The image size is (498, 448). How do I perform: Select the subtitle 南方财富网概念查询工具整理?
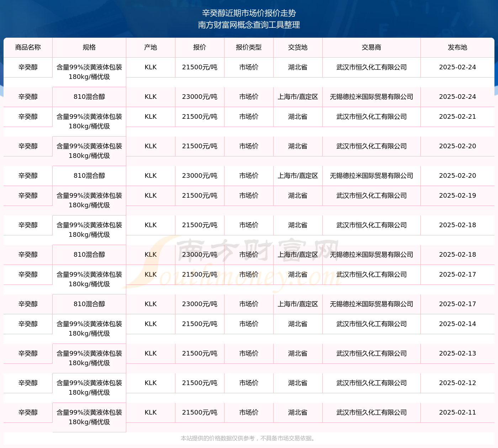point(249,25)
